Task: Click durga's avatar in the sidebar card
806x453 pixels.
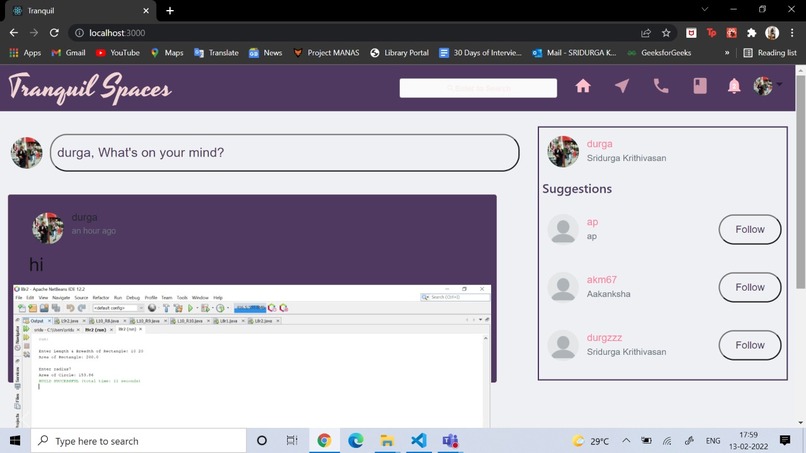Action: tap(563, 151)
